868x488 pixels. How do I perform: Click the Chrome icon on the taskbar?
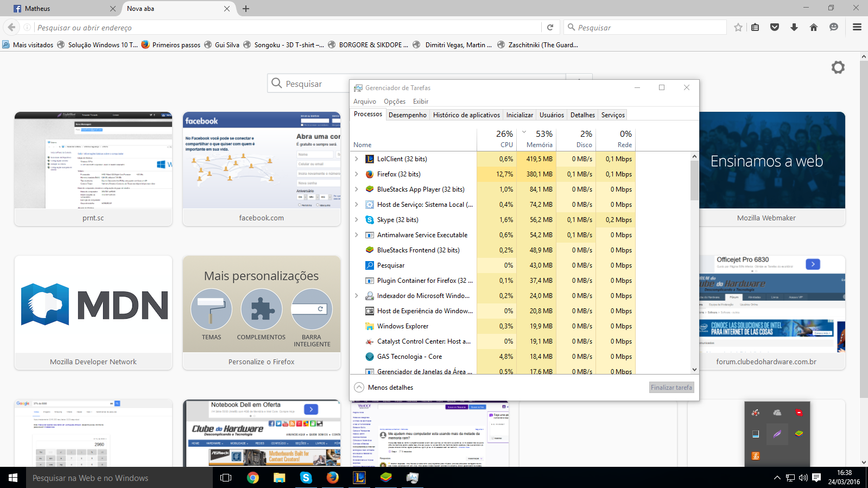(x=253, y=478)
